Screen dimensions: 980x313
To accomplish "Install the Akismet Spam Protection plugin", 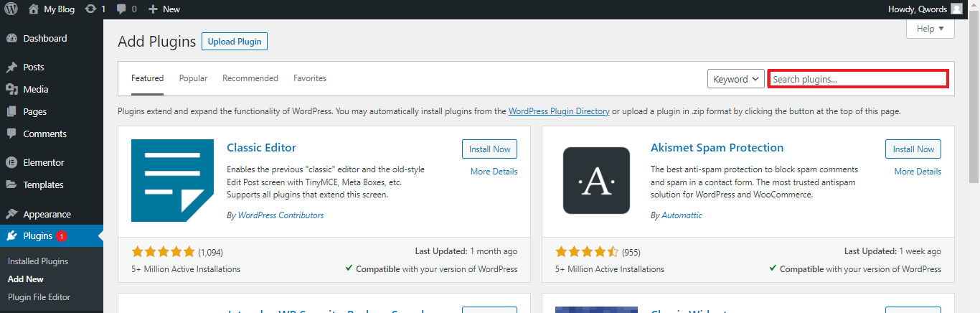I will [913, 149].
